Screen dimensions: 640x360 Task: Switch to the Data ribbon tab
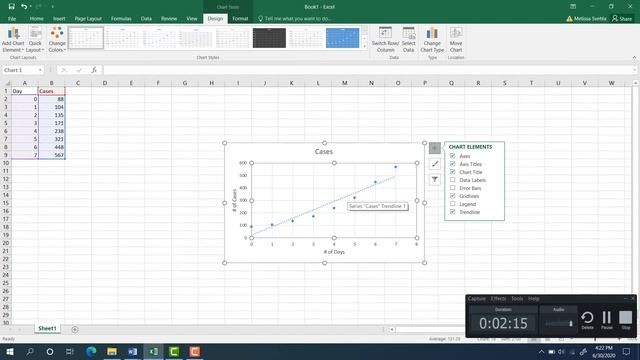point(146,19)
